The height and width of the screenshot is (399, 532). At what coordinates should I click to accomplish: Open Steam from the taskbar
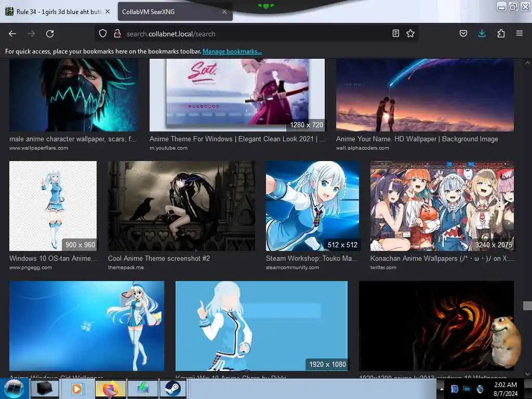[172, 389]
